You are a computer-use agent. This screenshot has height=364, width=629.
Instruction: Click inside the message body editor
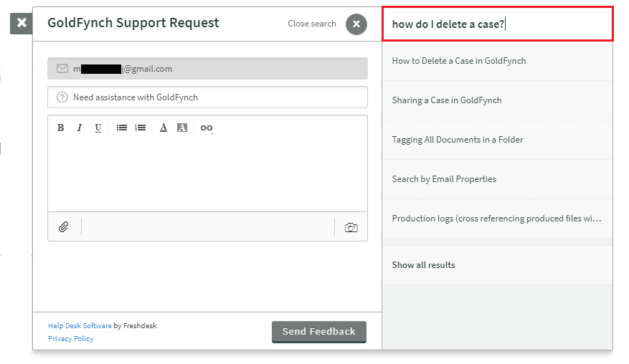point(207,174)
